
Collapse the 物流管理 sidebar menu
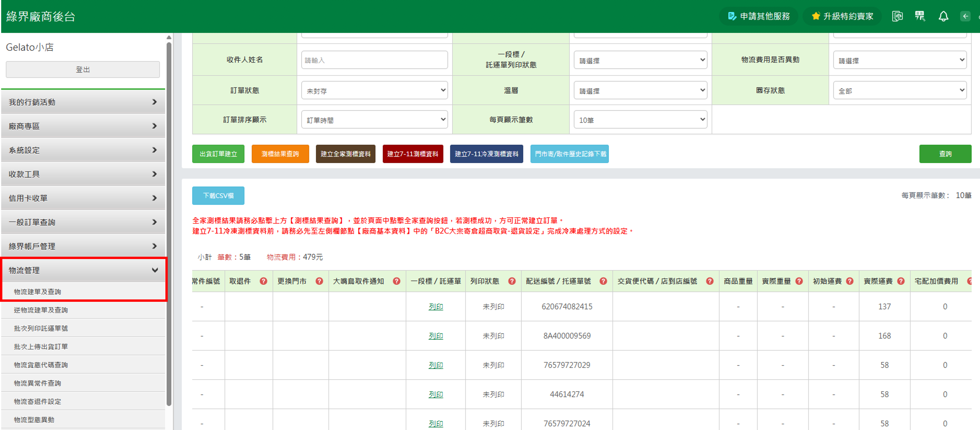[83, 270]
